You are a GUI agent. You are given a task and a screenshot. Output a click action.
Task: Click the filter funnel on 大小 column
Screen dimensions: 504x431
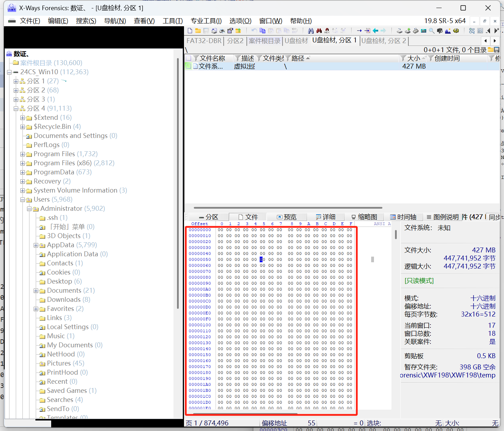click(404, 58)
